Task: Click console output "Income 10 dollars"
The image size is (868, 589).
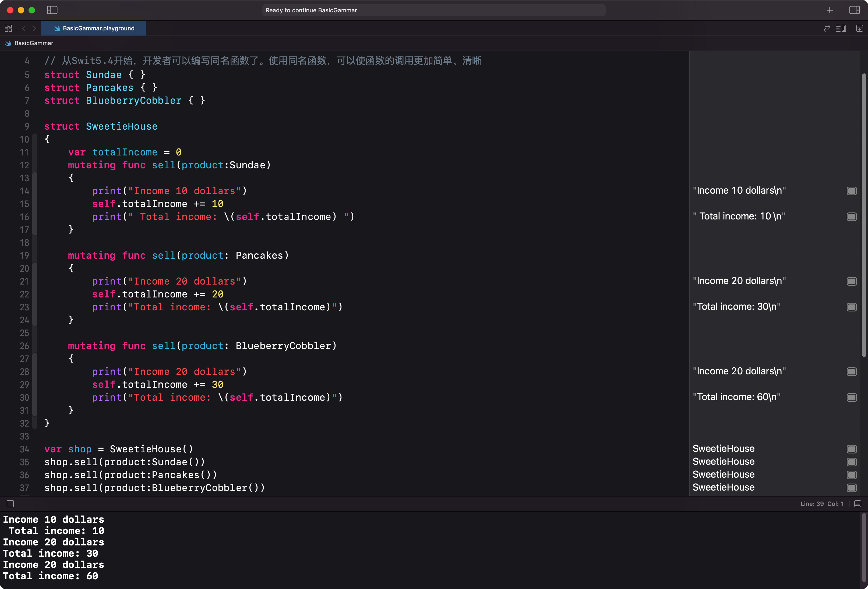Action: pyautogui.click(x=54, y=520)
